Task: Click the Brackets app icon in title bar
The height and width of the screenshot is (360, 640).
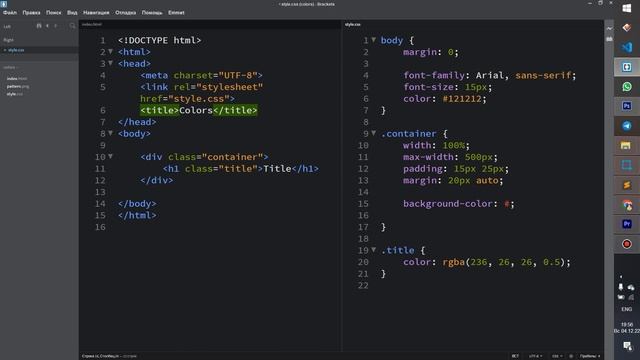Action: 4,4
